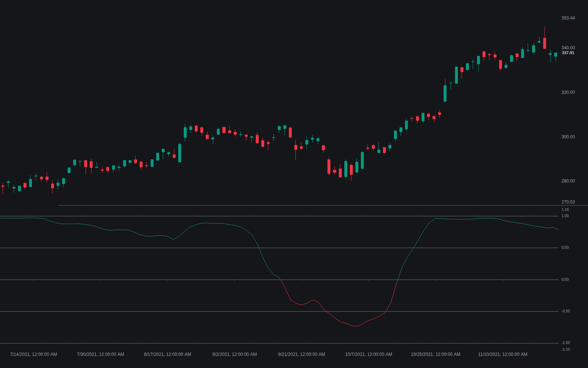Click the 320.00 price axis label
The width and height of the screenshot is (588, 368).
tap(568, 92)
